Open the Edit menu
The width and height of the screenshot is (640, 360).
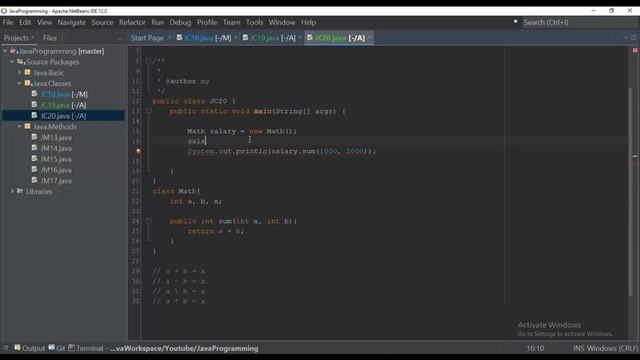pos(25,22)
